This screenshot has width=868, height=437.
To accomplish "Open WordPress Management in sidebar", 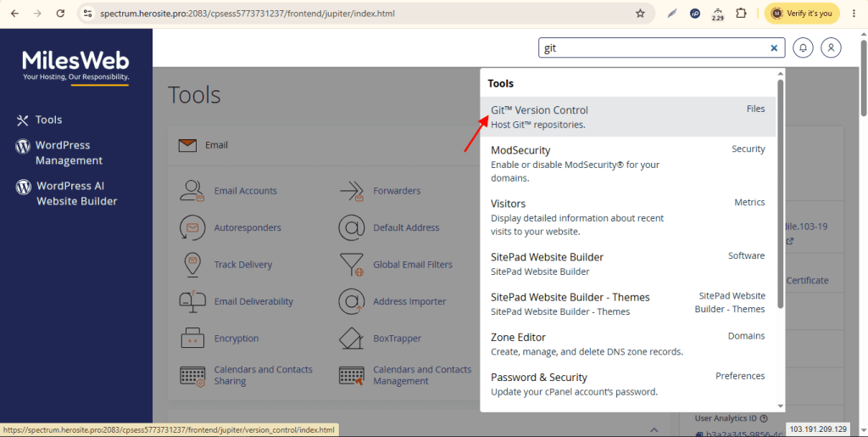I will click(x=69, y=153).
